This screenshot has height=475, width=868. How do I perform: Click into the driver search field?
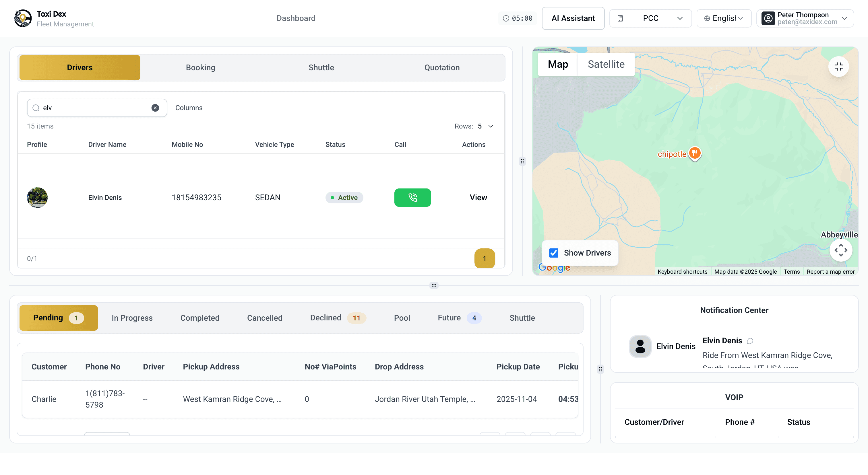[x=97, y=108]
